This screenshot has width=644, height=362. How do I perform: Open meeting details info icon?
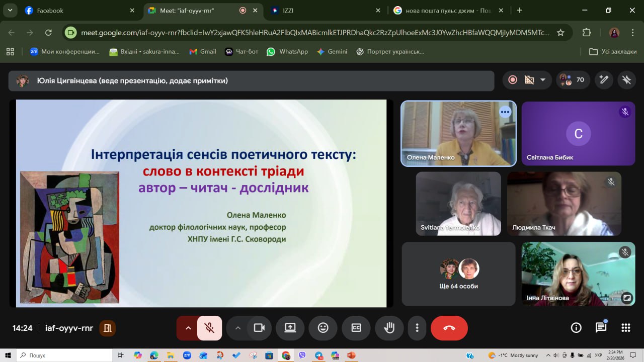pos(576,328)
